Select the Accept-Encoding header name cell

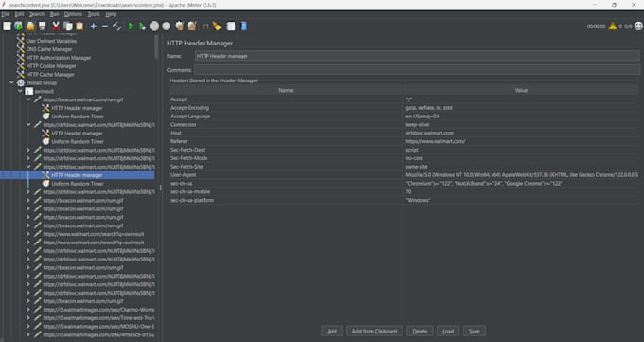pyautogui.click(x=286, y=108)
